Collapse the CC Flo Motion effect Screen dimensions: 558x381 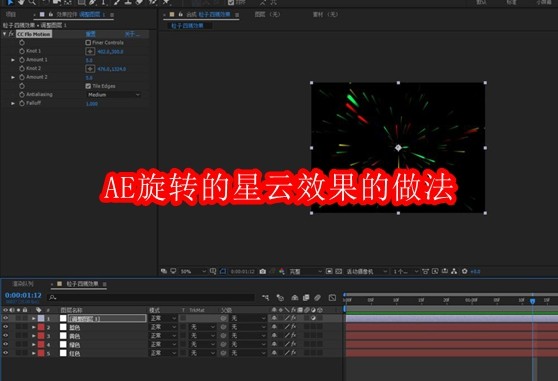4,34
